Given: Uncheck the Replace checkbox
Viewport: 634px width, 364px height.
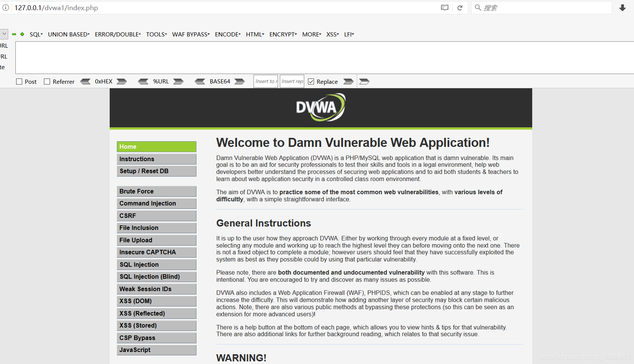Looking at the screenshot, I should point(311,82).
